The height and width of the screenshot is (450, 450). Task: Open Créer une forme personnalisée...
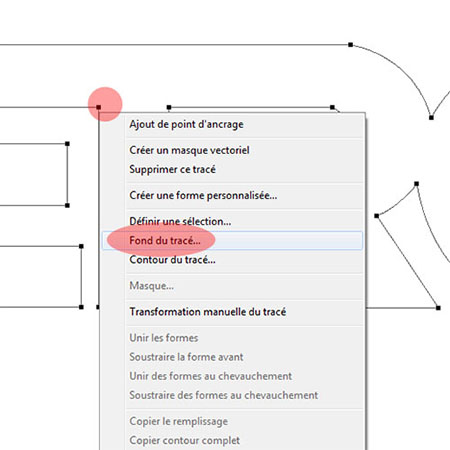click(x=232, y=195)
